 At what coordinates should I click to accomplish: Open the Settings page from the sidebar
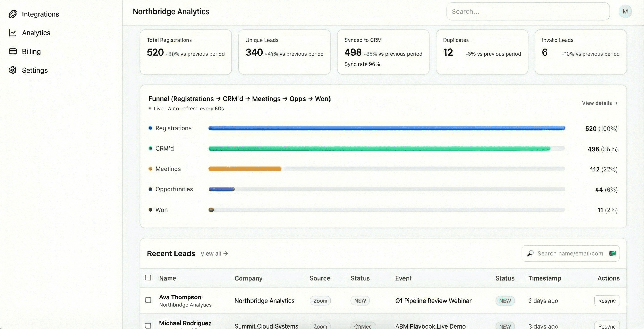[35, 70]
